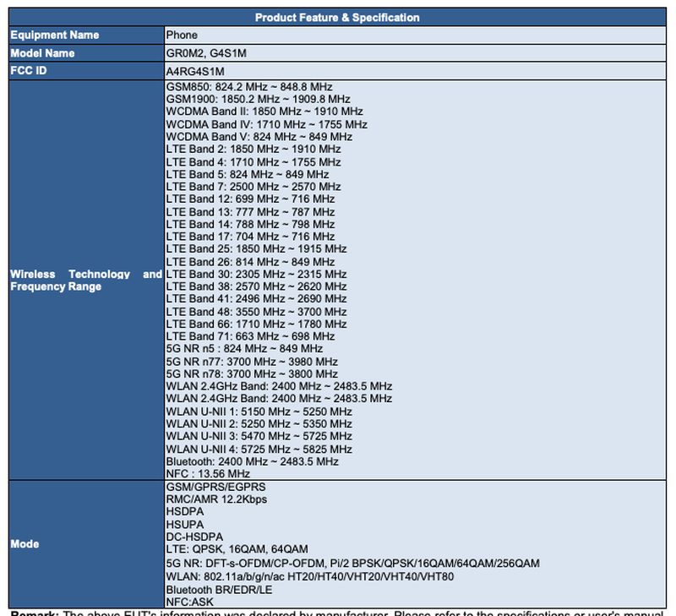
Task: Click the 'Wireless Technology and Frequency Range' label
Action: (86, 281)
